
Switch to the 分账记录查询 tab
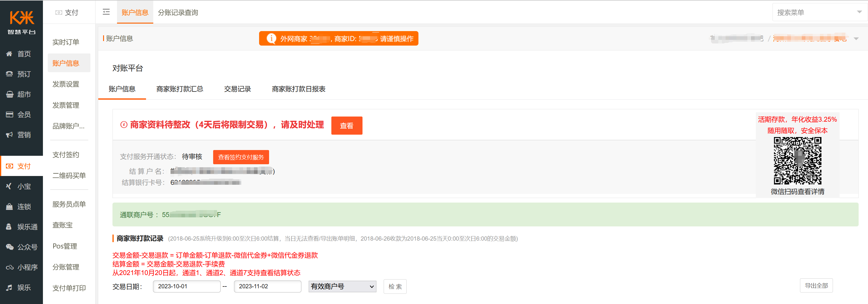coord(178,12)
